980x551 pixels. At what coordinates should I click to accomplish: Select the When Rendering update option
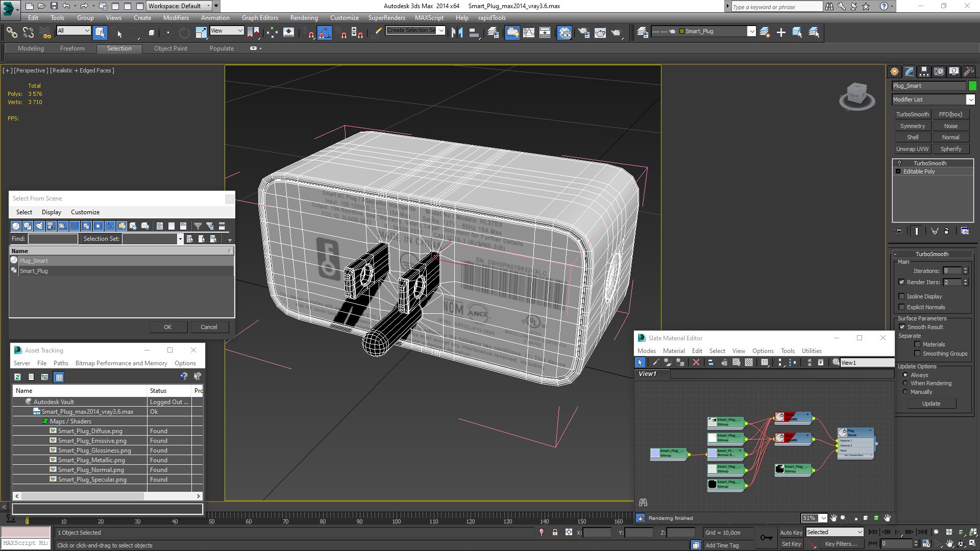tap(905, 383)
